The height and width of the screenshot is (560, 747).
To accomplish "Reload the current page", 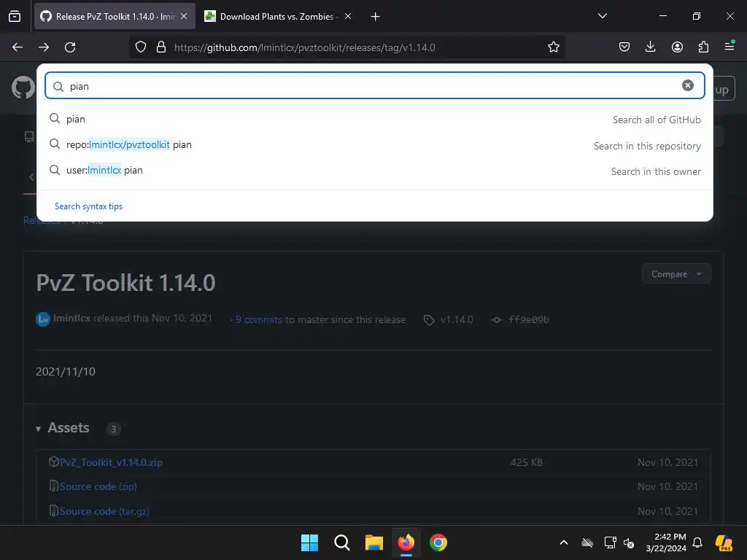I will 70,47.
